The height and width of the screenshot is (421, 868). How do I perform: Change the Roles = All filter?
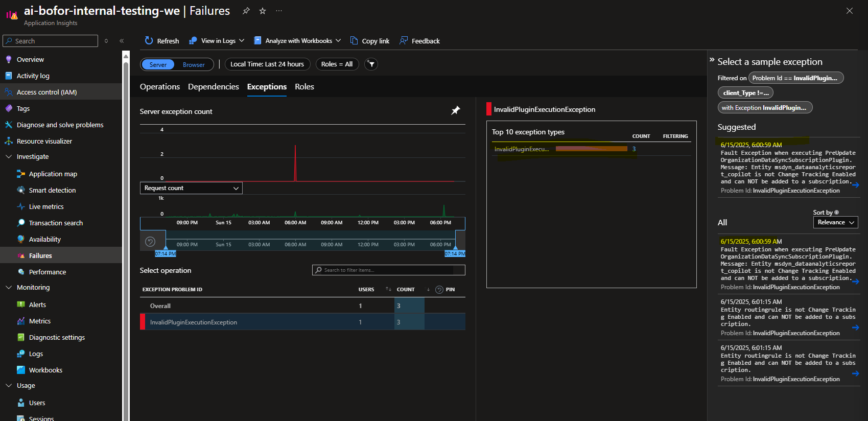(x=337, y=64)
